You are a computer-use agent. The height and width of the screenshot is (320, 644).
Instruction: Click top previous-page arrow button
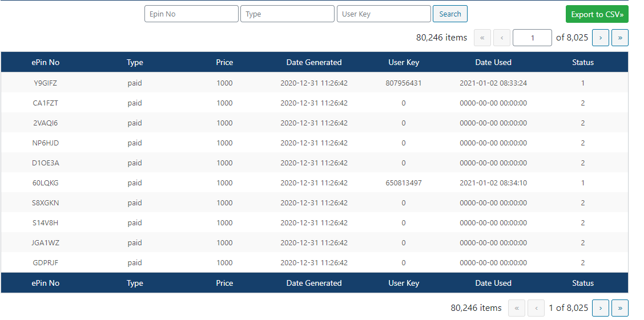pyautogui.click(x=502, y=38)
